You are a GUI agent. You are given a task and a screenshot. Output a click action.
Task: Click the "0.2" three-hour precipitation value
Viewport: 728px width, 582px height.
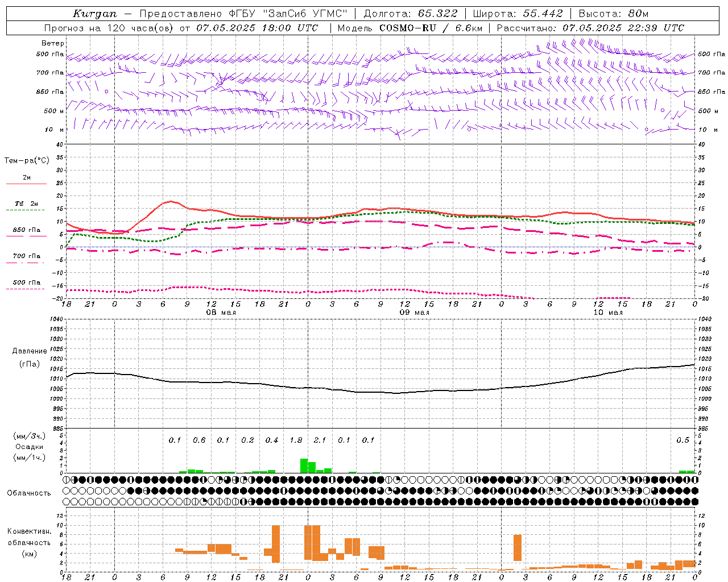click(247, 440)
